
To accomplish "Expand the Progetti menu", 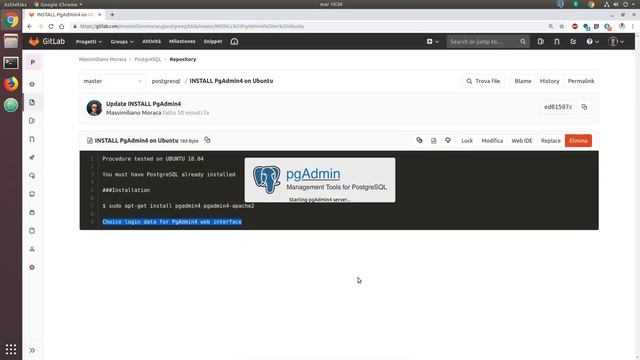I will tap(89, 42).
